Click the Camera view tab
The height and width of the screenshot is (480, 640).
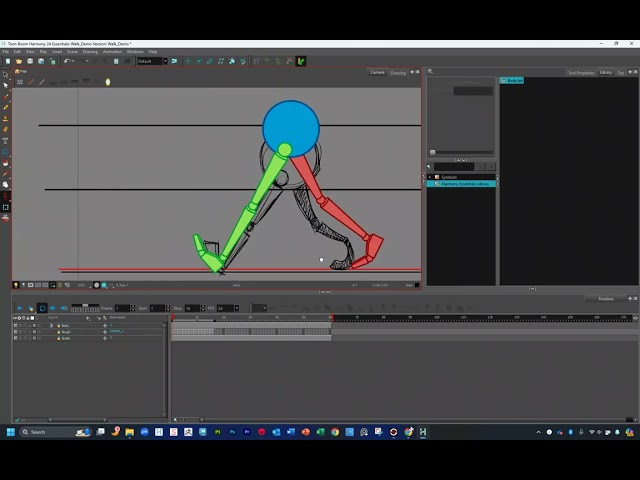click(x=377, y=72)
